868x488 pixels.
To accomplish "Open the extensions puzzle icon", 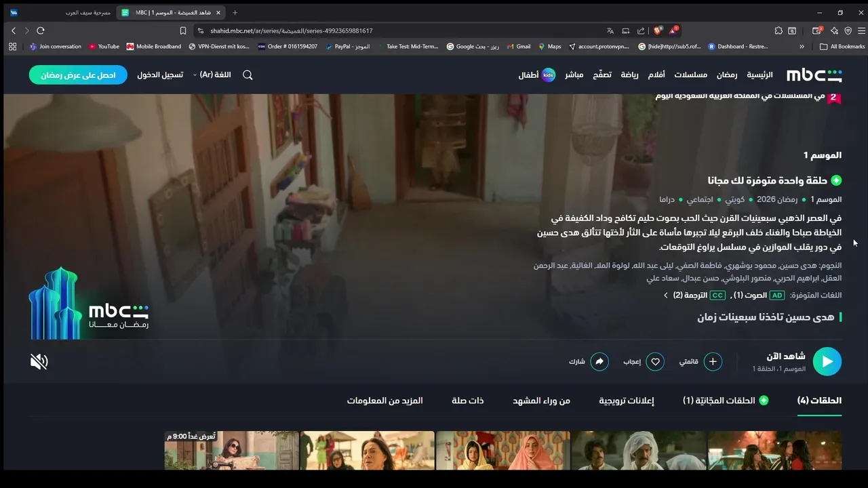I will coord(778,30).
